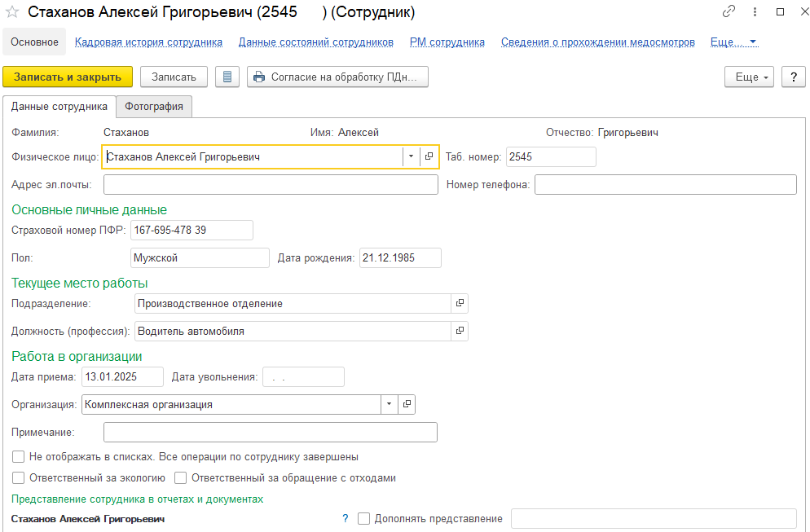Open the Организация record form
This screenshot has height=532, width=810.
click(407, 404)
